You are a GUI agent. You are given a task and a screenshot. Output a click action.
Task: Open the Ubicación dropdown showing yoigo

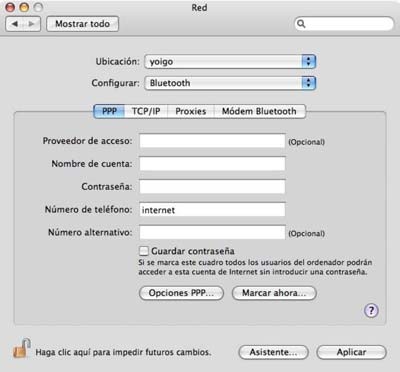(230, 62)
